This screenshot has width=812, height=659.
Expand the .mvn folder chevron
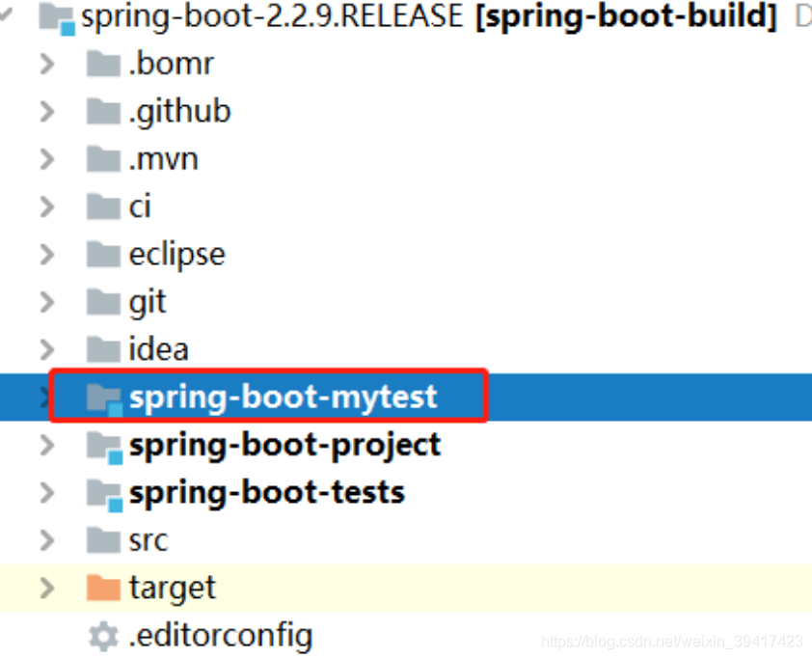(x=47, y=159)
